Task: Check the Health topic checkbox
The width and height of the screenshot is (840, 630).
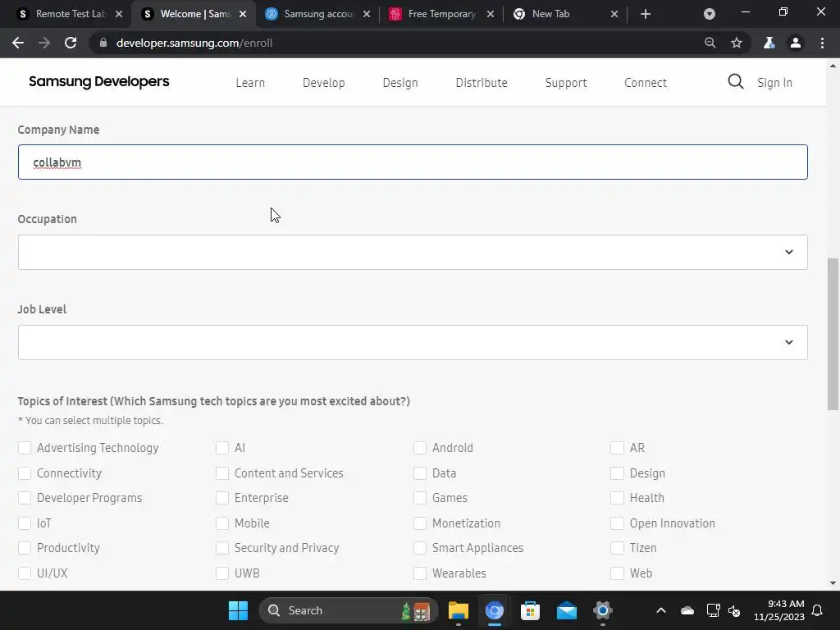Action: pyautogui.click(x=617, y=498)
